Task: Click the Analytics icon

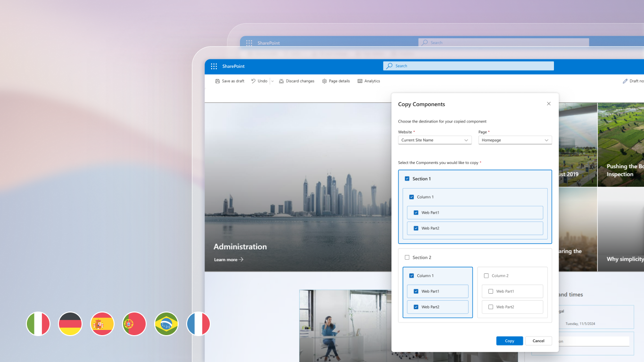Action: point(360,81)
